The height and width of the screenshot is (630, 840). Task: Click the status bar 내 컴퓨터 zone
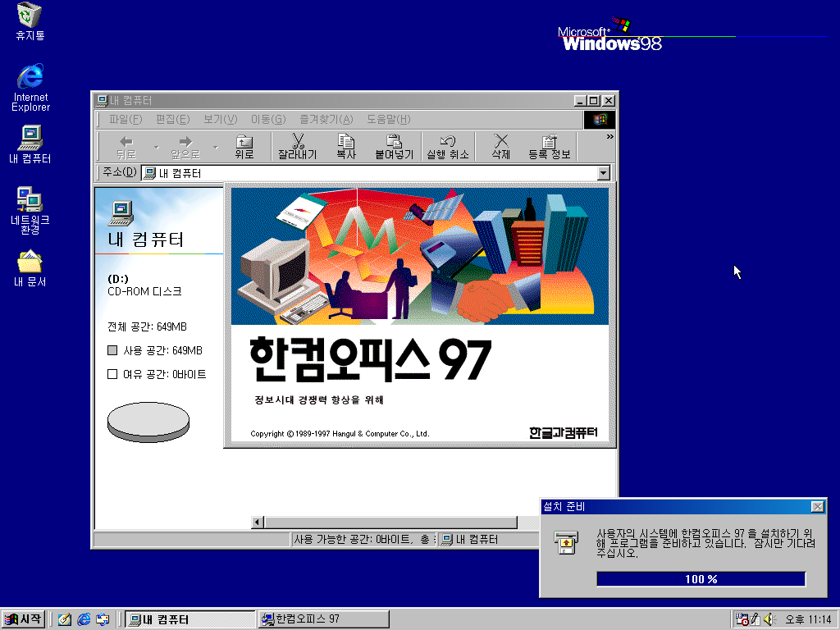click(489, 540)
